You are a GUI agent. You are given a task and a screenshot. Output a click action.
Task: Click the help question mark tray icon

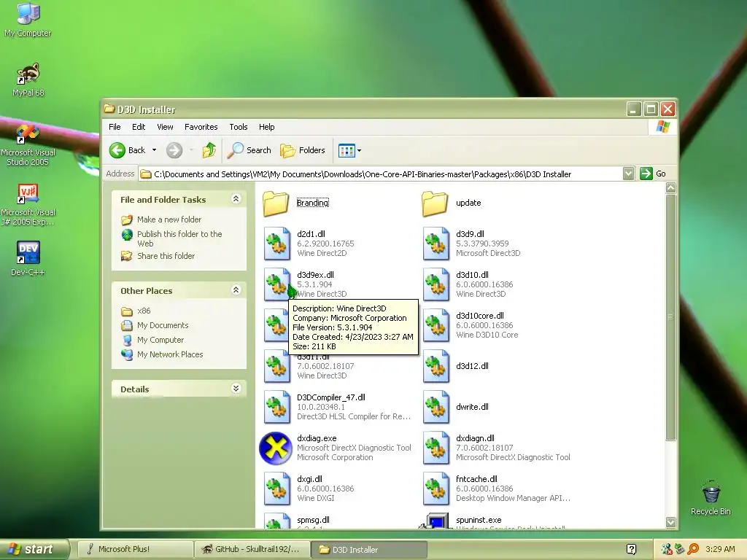point(632,550)
